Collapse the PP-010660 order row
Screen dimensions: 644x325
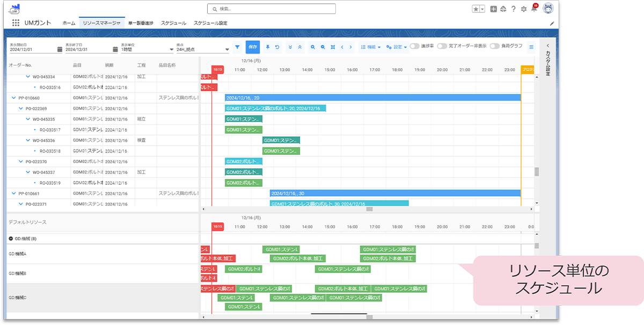(x=14, y=98)
